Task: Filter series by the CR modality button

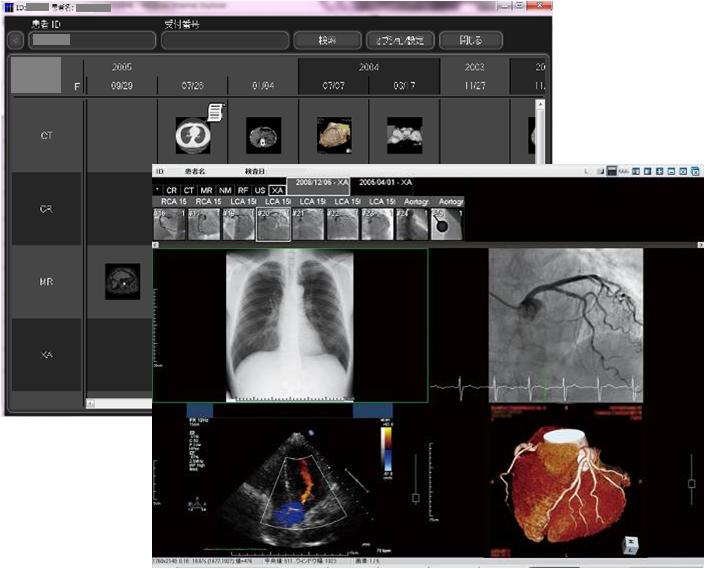Action: point(172,189)
